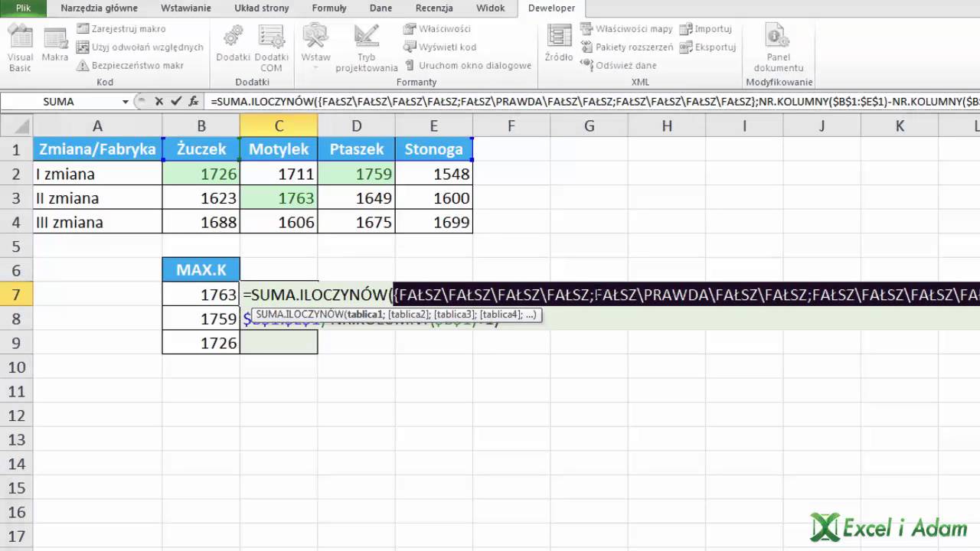980x551 pixels.
Task: Cancel formula entry with X button
Action: (x=159, y=101)
